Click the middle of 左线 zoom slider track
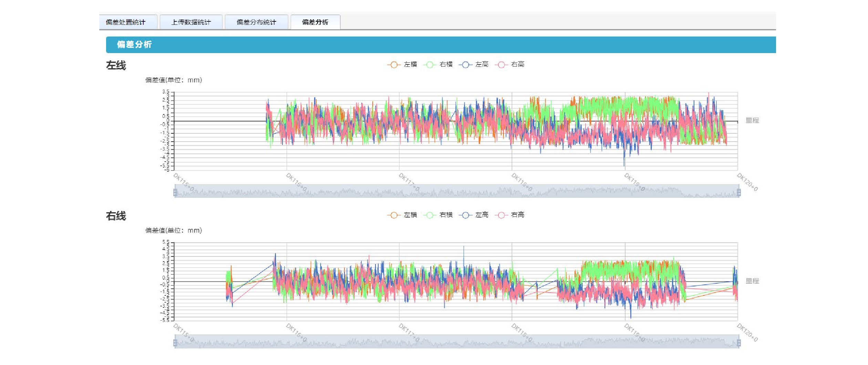 click(x=457, y=192)
